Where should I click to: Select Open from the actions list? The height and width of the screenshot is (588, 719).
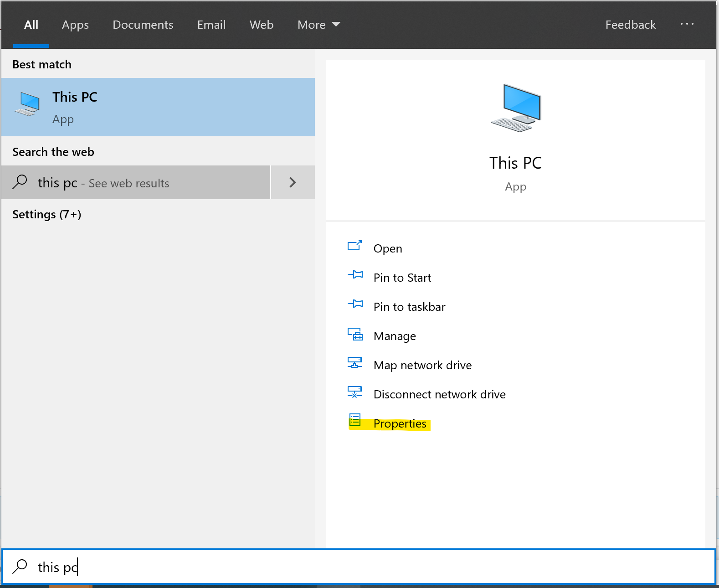click(388, 248)
